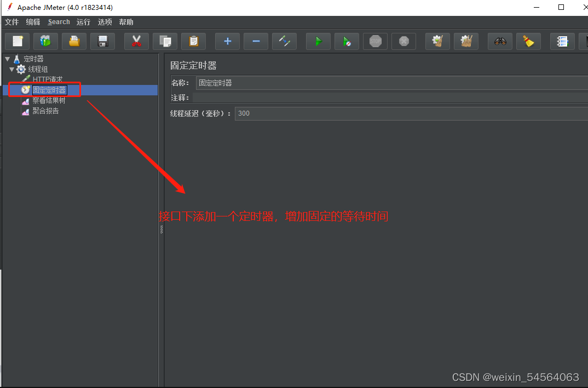Shutdown threads with grey X icon
Screen dimensions: 588x388
(403, 41)
